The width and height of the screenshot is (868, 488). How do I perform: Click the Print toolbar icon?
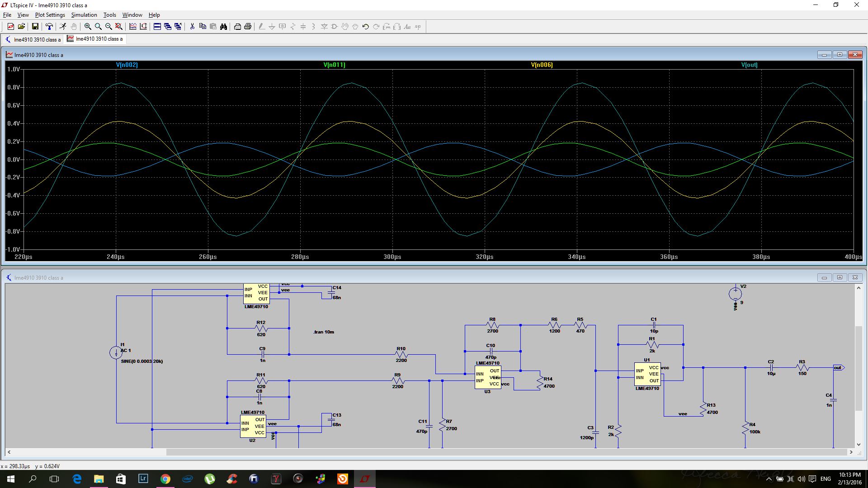click(x=248, y=27)
